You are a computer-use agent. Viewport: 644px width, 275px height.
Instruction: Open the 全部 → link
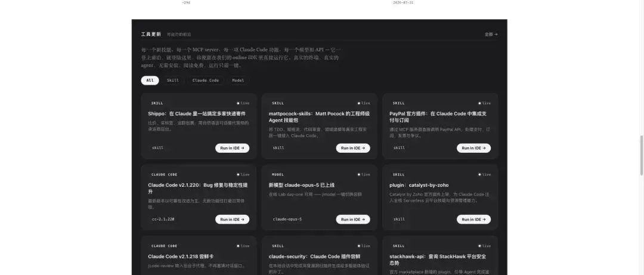[491, 35]
